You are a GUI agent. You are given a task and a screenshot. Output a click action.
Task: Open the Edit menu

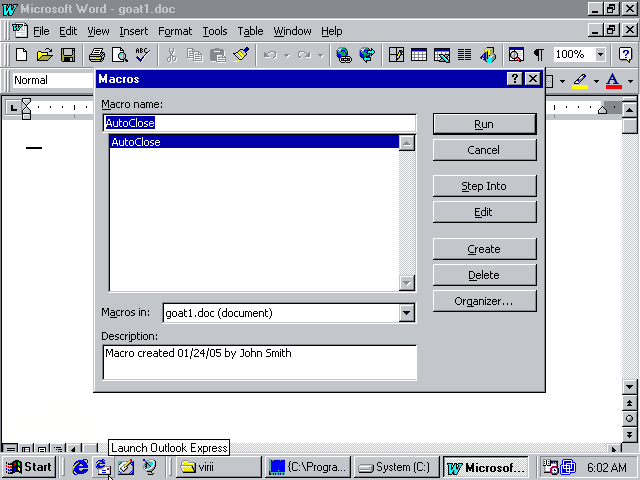68,31
